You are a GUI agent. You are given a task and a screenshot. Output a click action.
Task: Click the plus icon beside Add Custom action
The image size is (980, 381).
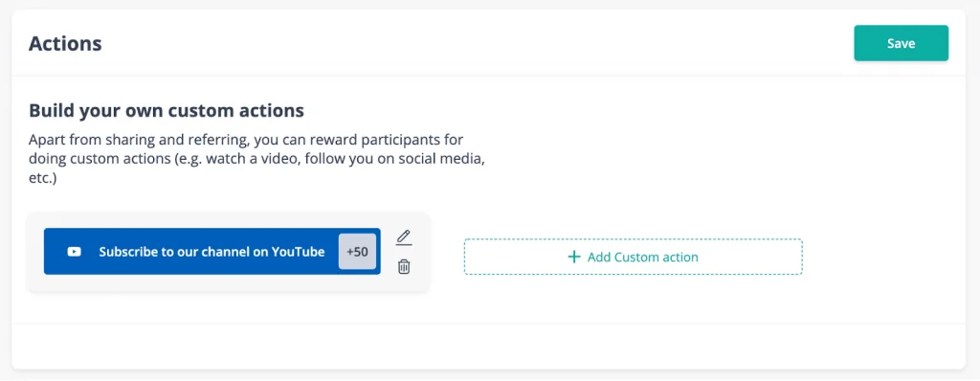574,258
